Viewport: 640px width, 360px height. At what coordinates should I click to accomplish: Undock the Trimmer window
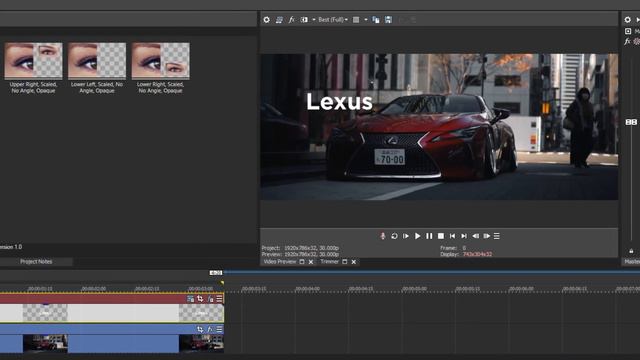(x=344, y=262)
